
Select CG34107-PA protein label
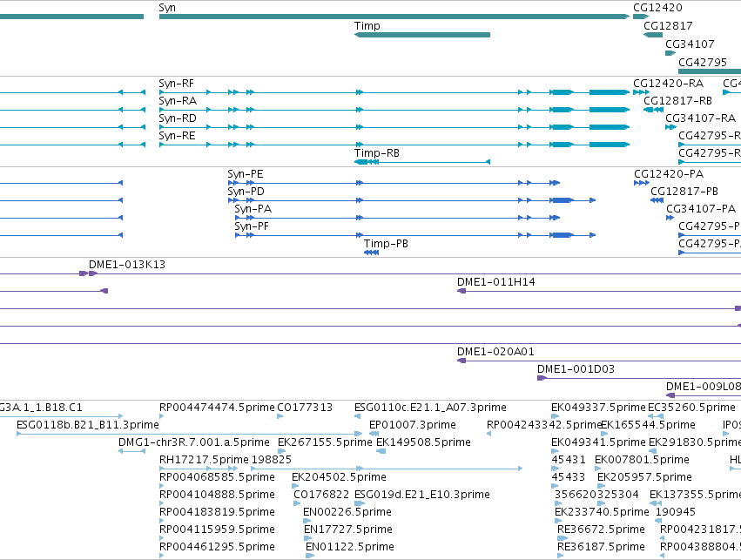coord(701,209)
